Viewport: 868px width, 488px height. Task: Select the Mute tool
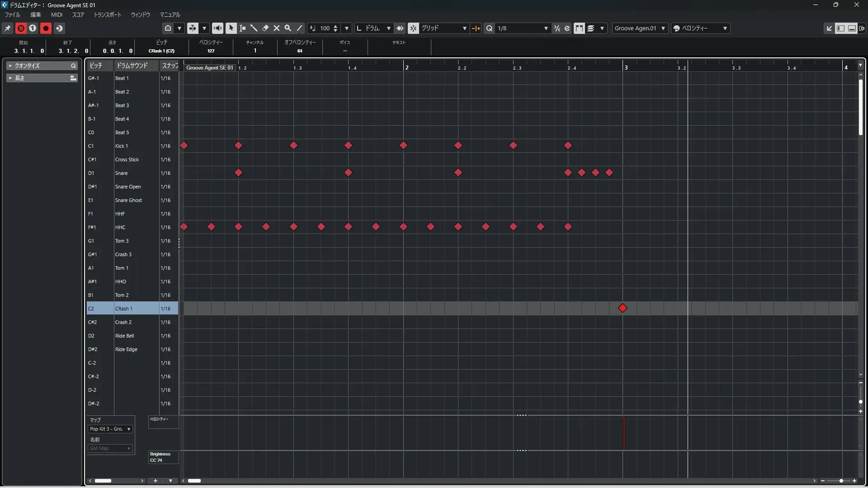pyautogui.click(x=277, y=28)
